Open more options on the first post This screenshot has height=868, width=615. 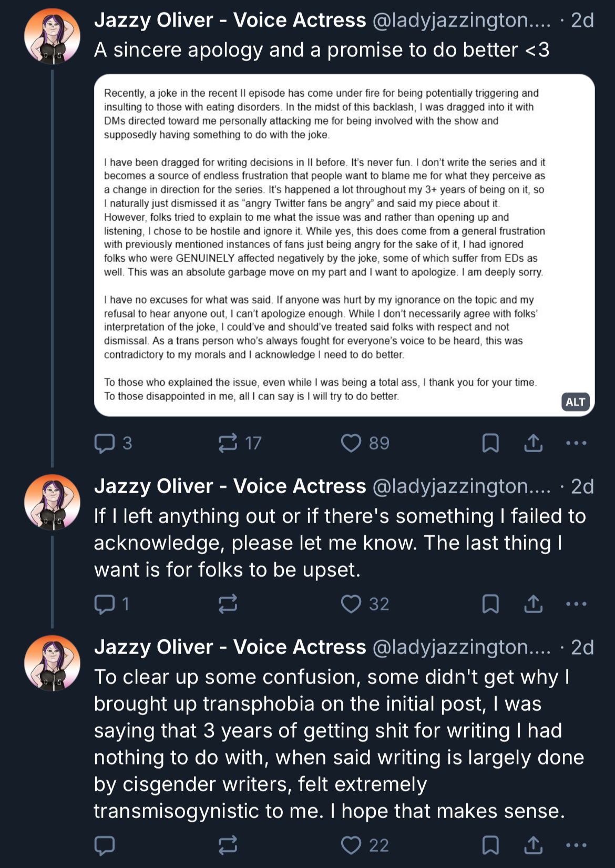click(577, 443)
